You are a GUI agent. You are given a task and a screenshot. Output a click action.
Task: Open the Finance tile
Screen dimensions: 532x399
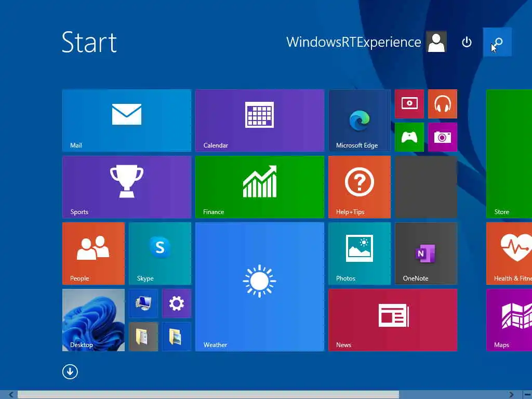tap(260, 187)
